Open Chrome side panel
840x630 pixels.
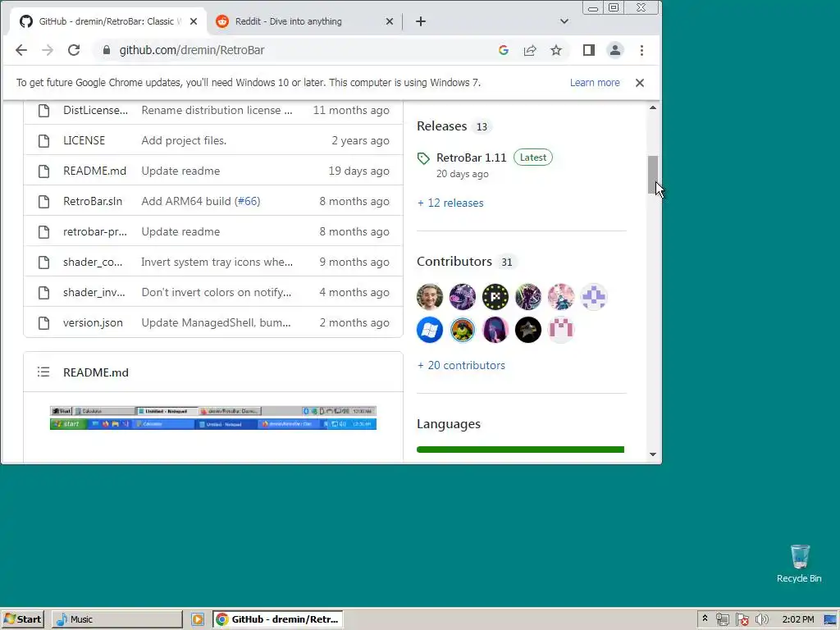click(589, 50)
